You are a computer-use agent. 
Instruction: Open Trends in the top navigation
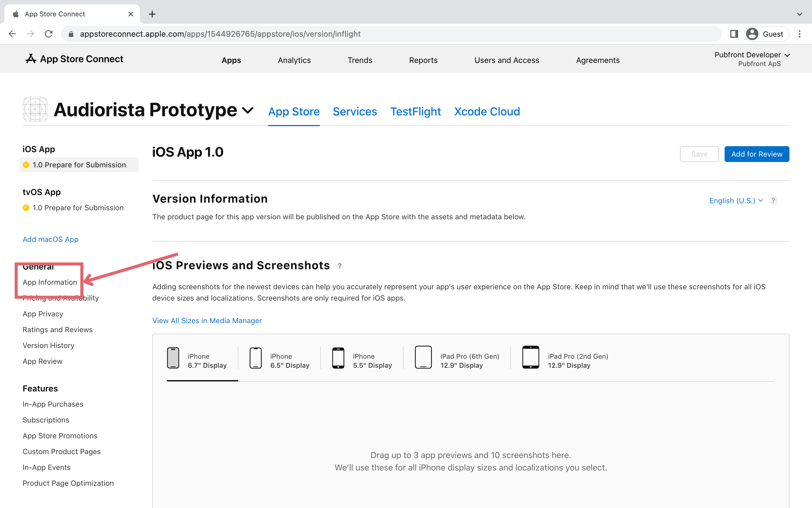[x=360, y=60]
